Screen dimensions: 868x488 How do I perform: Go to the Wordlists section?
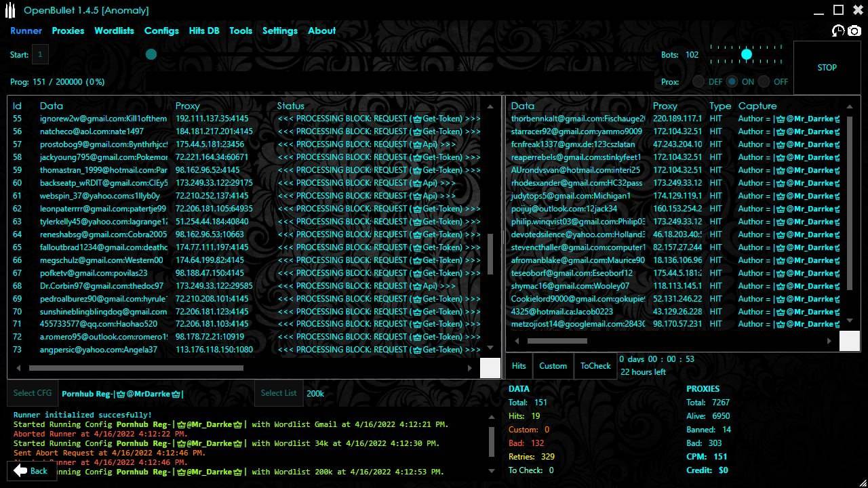[114, 30]
